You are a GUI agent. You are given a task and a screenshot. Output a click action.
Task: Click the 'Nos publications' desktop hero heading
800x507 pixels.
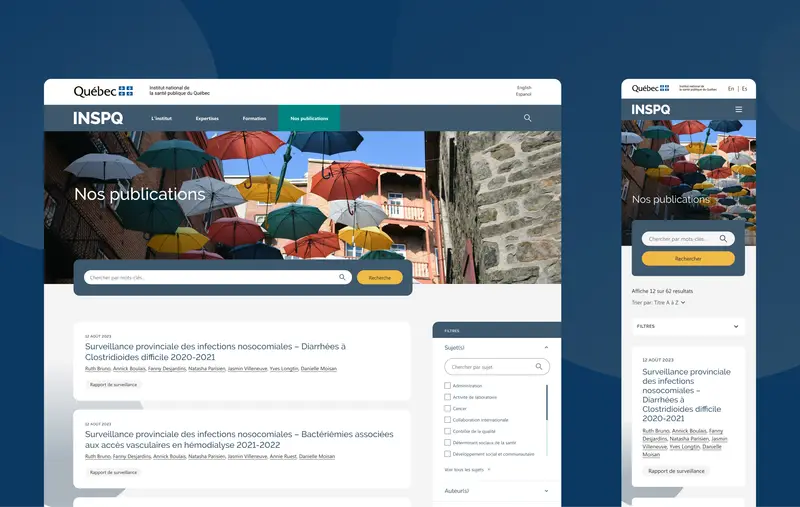140,194
